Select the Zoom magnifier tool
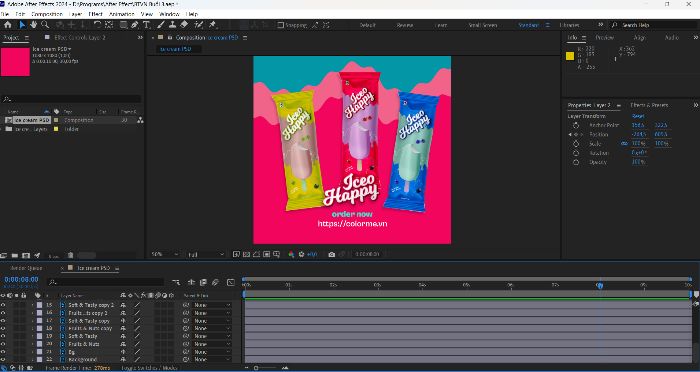 [45, 25]
